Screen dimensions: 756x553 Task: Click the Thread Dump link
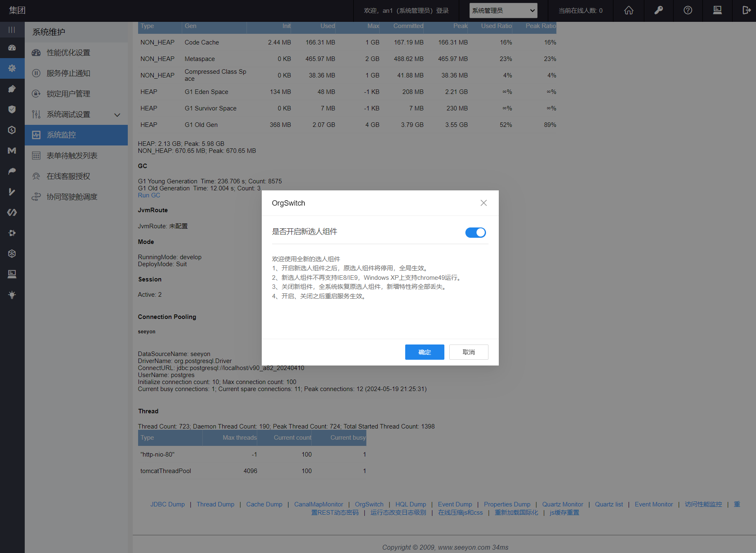215,504
